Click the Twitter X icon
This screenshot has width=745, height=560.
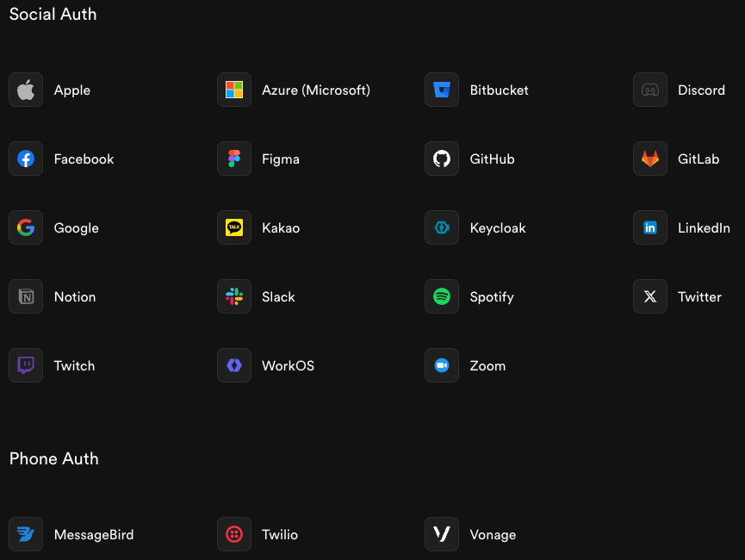click(650, 296)
